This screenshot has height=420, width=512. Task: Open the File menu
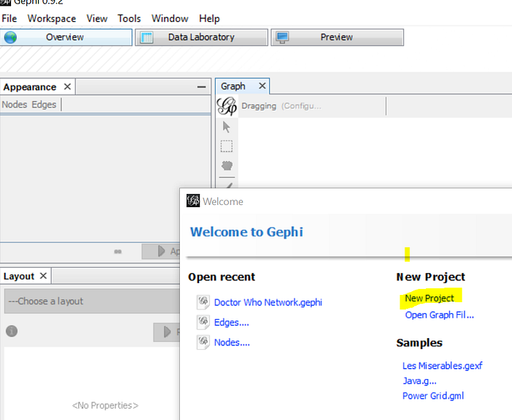pos(9,18)
